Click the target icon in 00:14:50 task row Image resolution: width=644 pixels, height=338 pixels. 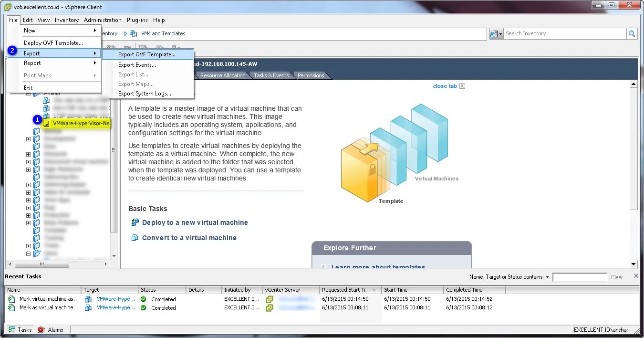(x=88, y=299)
